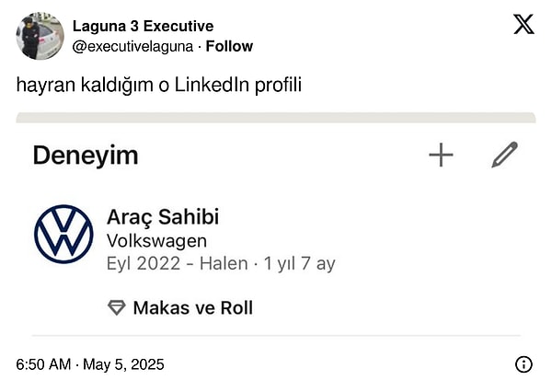
Task: Open the Araç Sahibi position title
Action: point(163,217)
